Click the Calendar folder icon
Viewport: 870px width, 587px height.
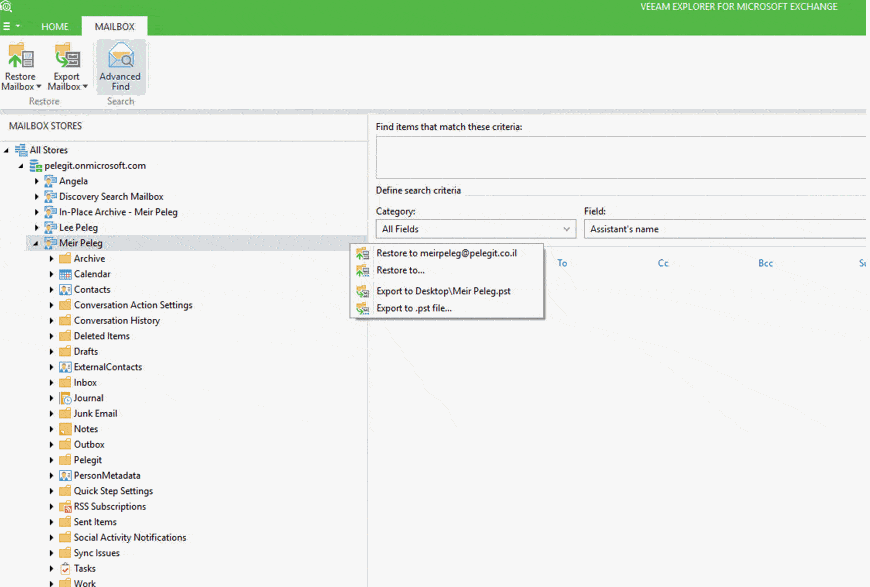pos(65,274)
